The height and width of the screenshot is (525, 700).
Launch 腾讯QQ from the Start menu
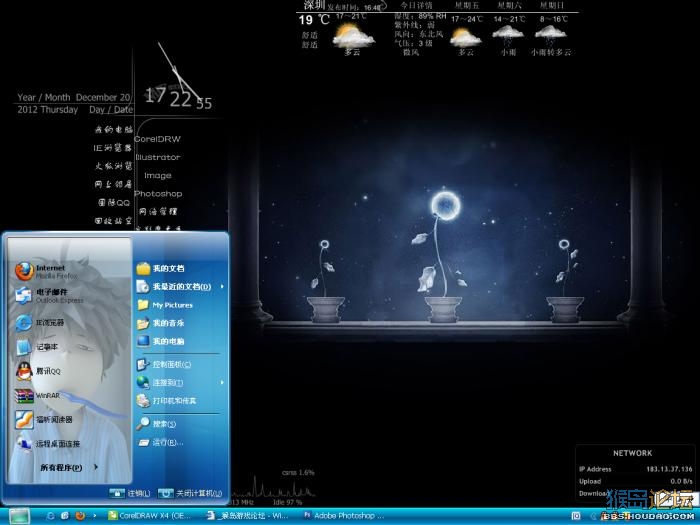(x=38, y=371)
